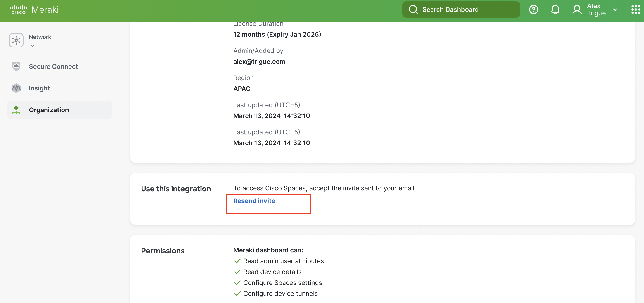The image size is (644, 303).
Task: Open the help question mark icon
Action: tap(533, 9)
